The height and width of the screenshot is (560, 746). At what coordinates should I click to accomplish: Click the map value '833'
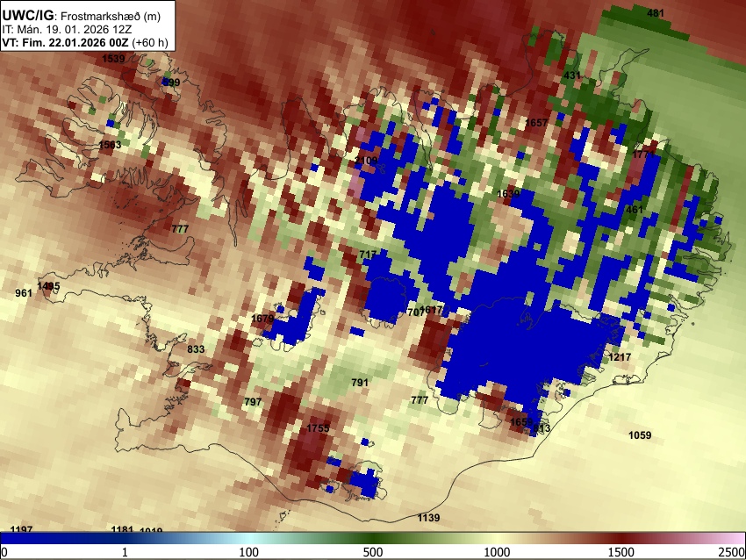tap(196, 349)
